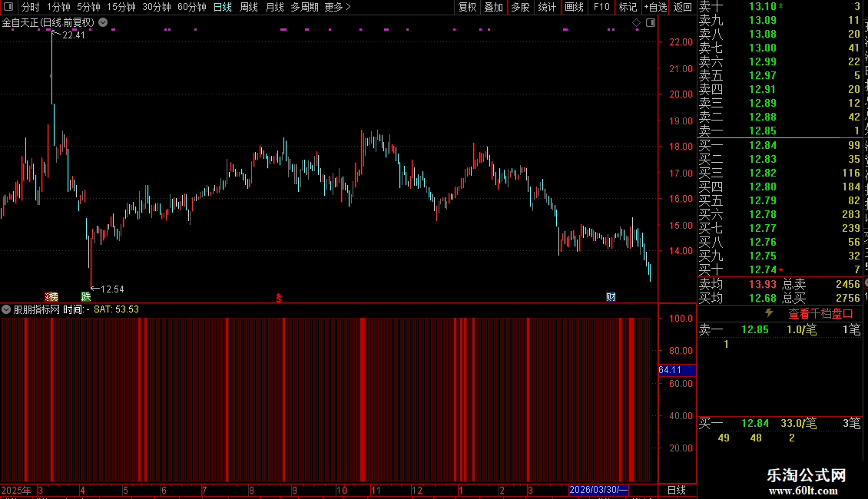Viewport: 868px width, 499px height.
Task: Click the 返回 back button
Action: [683, 7]
